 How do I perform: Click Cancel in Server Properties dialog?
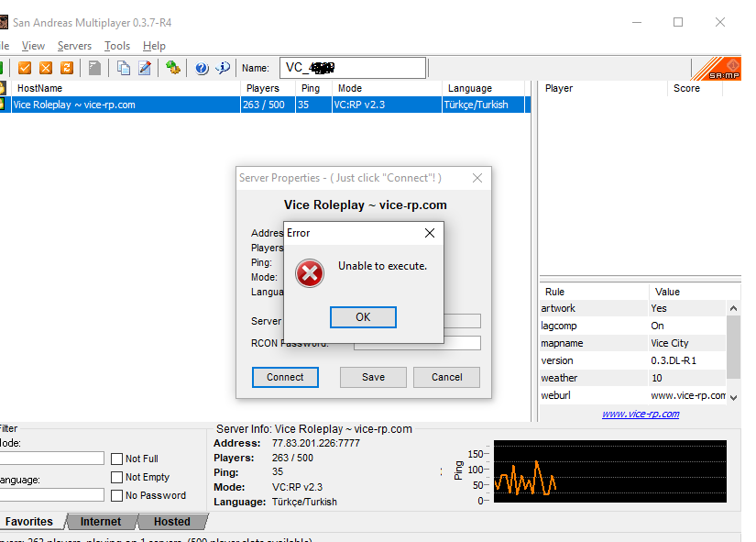446,377
